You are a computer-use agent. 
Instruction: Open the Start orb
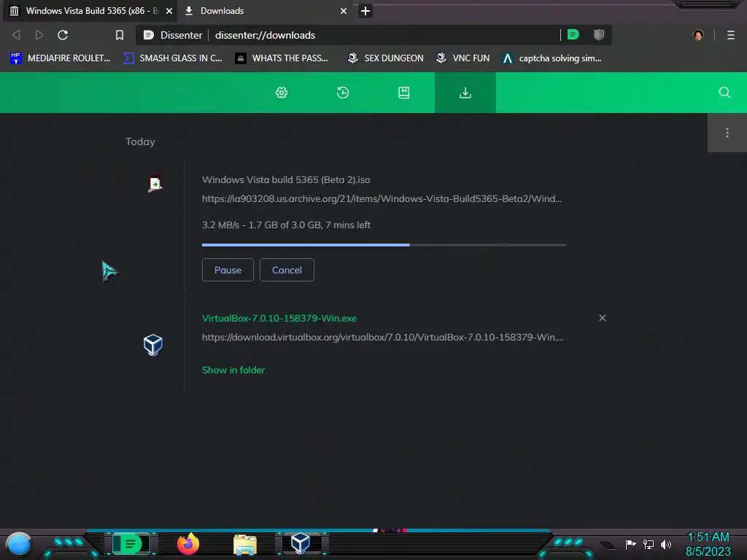19,544
